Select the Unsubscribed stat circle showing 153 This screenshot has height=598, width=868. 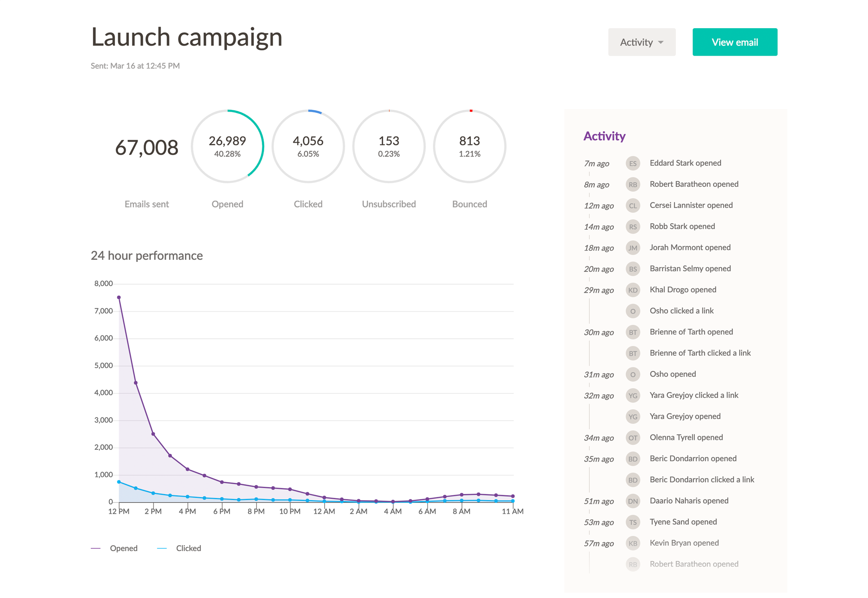point(389,146)
